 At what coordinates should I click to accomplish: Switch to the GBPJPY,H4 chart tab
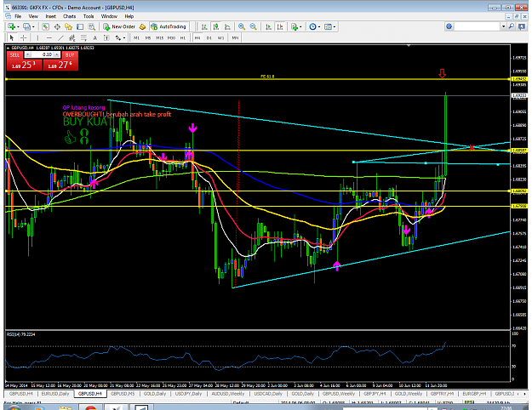click(375, 394)
